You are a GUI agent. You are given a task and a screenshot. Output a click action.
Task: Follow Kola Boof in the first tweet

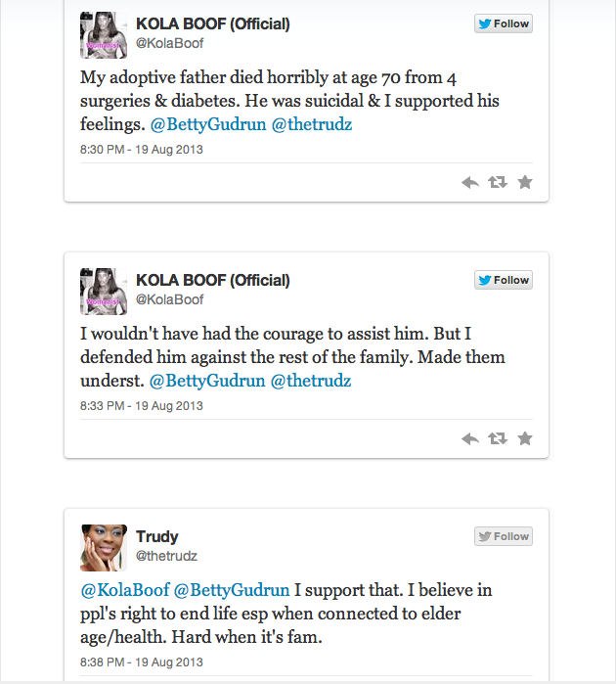click(x=504, y=24)
